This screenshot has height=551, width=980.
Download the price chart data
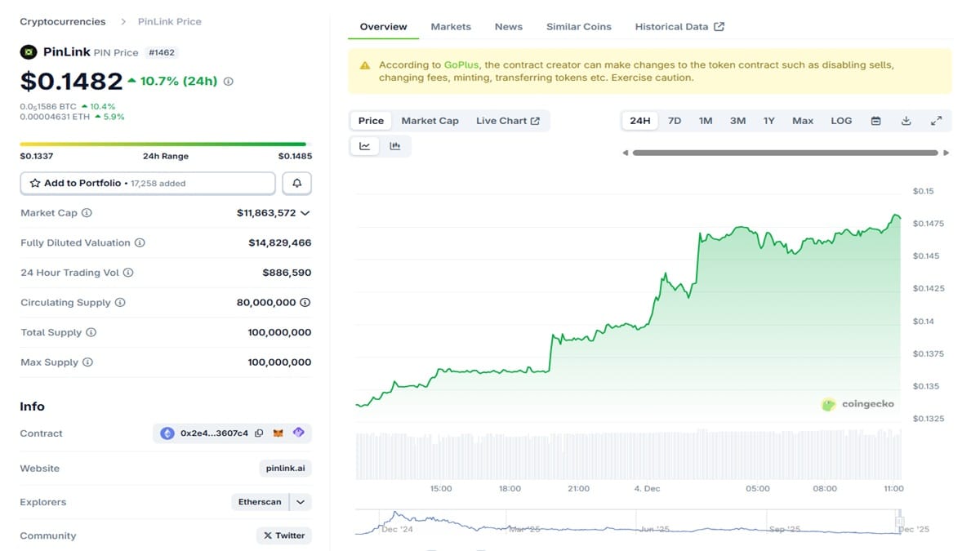tap(906, 121)
